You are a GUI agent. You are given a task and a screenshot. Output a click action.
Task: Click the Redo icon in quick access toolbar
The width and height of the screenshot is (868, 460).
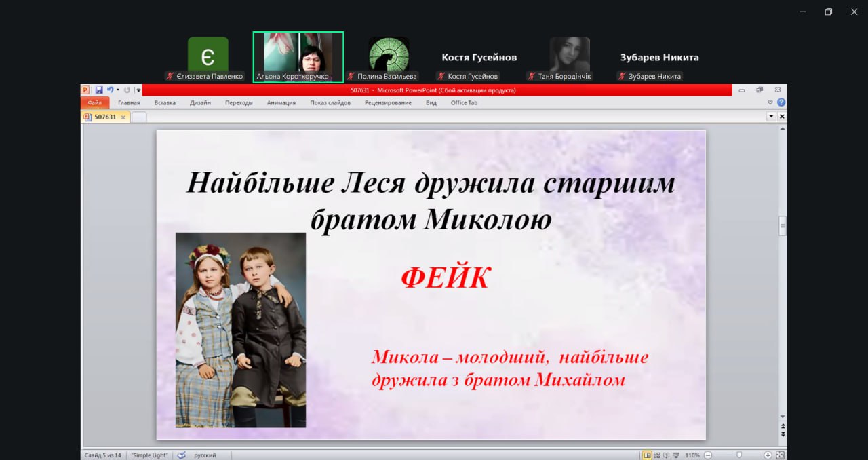pos(127,90)
